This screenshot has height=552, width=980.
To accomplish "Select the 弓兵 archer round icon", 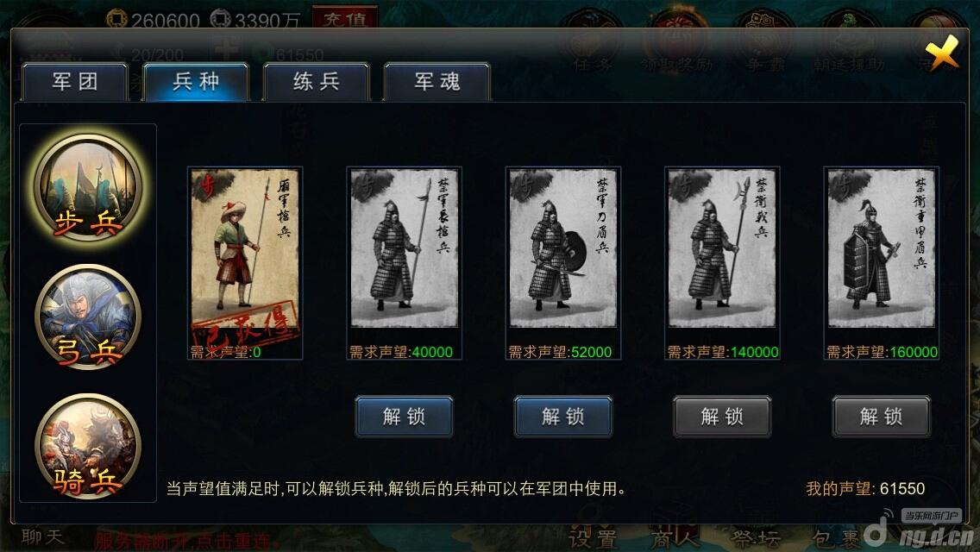I will 88,317.
